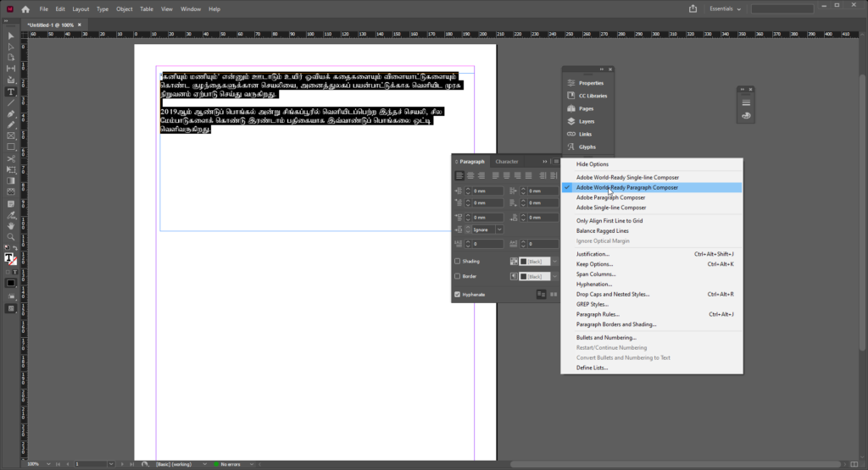Enable the Border checkbox
Viewport: 868px width, 470px height.
click(x=457, y=276)
